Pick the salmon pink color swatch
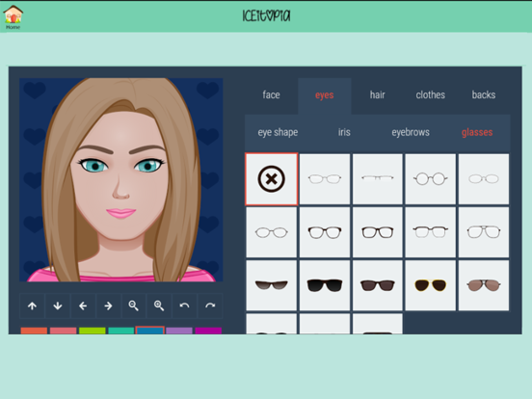The image size is (532, 399). coord(63,331)
